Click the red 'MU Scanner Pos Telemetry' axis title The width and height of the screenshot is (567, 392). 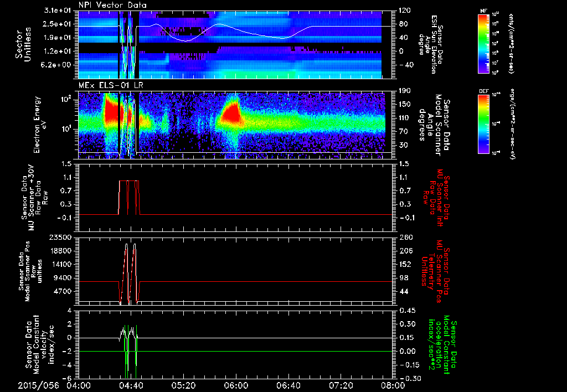coord(435,271)
